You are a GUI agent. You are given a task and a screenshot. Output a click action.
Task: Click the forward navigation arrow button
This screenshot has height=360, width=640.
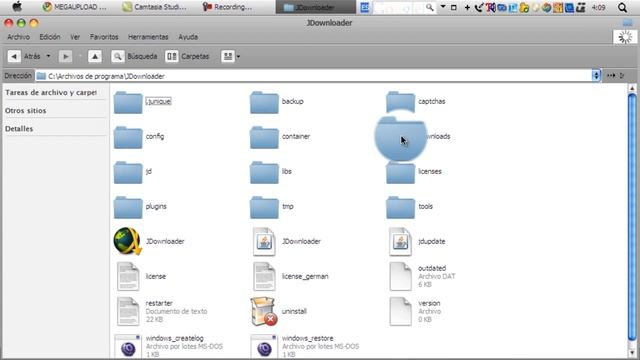65,56
